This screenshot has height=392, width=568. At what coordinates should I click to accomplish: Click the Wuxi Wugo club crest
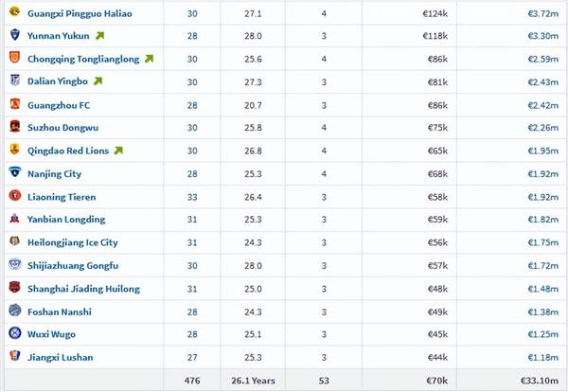click(14, 333)
